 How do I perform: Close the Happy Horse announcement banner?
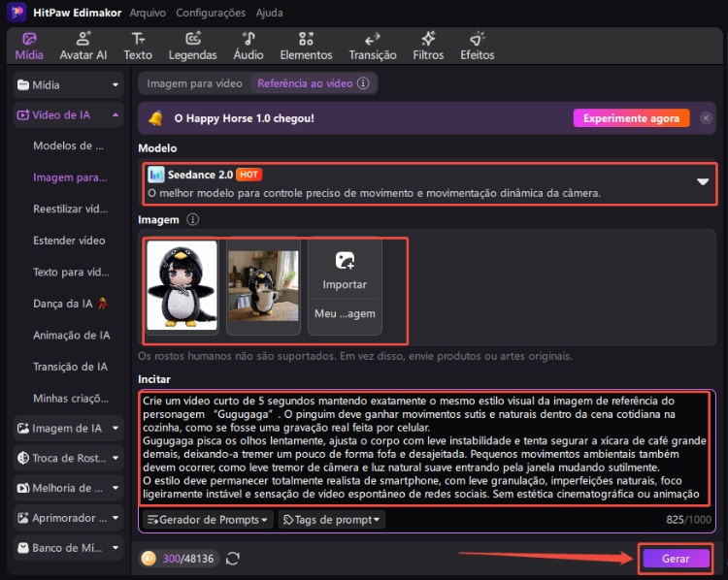pos(706,118)
